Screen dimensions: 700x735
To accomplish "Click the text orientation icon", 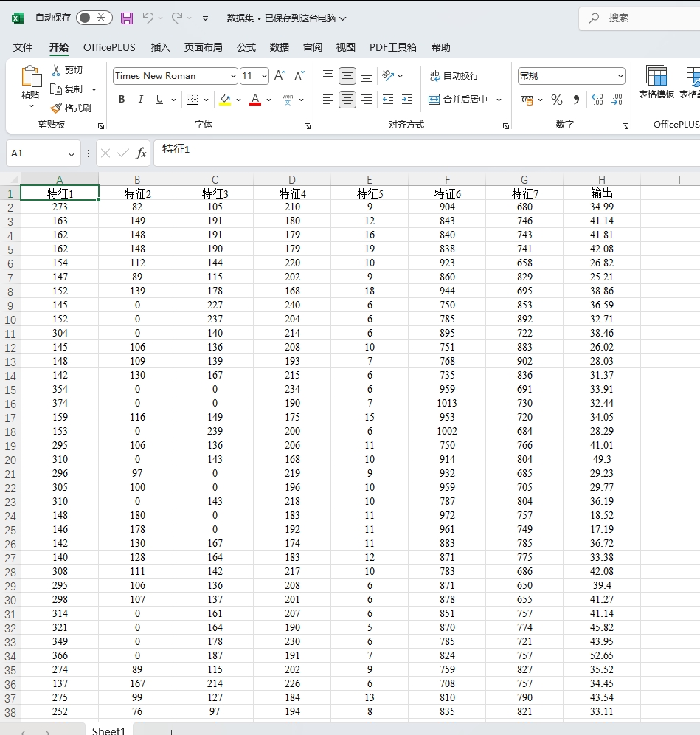I will (x=388, y=75).
